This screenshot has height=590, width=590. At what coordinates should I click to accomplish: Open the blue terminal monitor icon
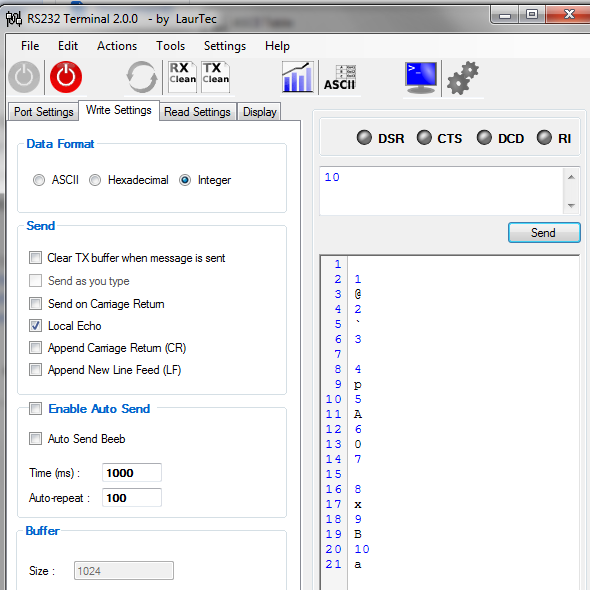pyautogui.click(x=421, y=78)
